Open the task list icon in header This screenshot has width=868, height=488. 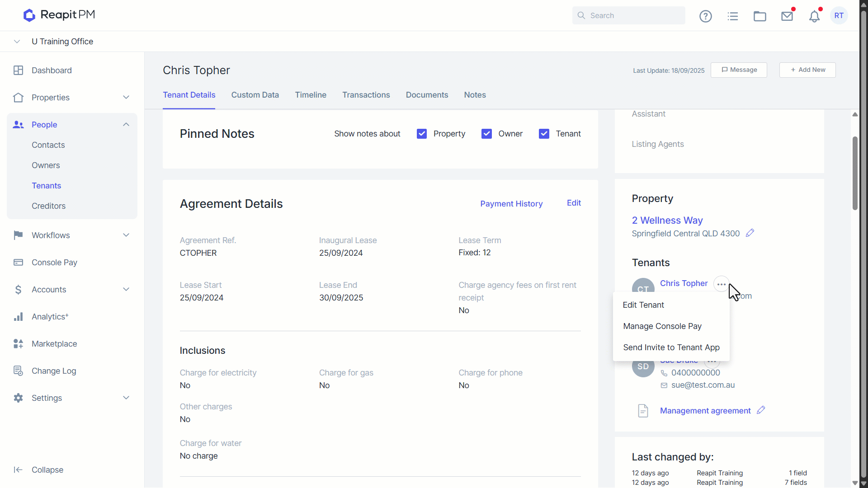coord(733,16)
